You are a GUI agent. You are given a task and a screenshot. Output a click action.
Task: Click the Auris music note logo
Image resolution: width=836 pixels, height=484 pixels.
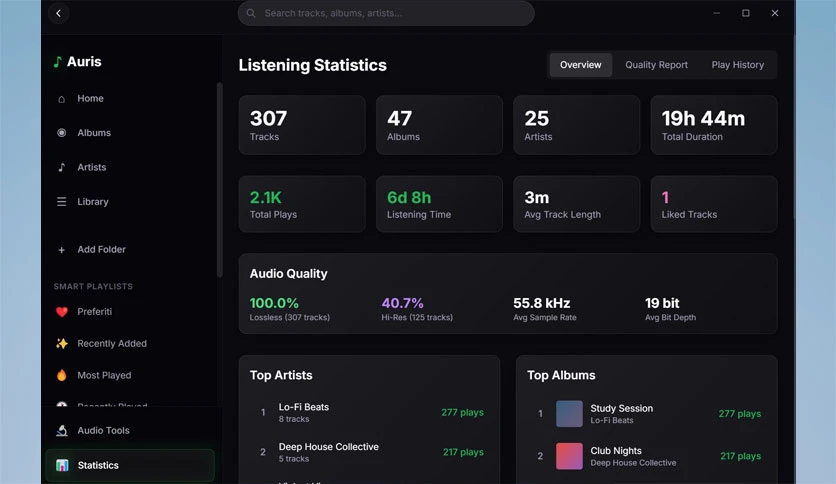(58, 62)
